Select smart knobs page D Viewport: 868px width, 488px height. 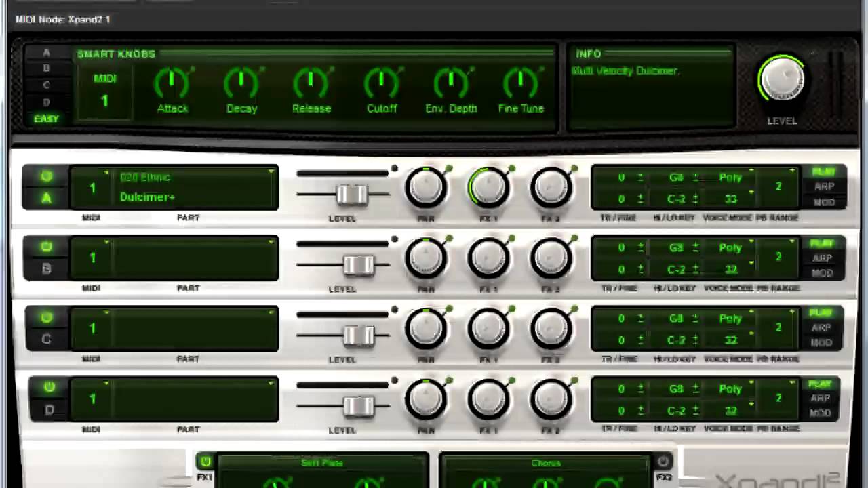(46, 102)
